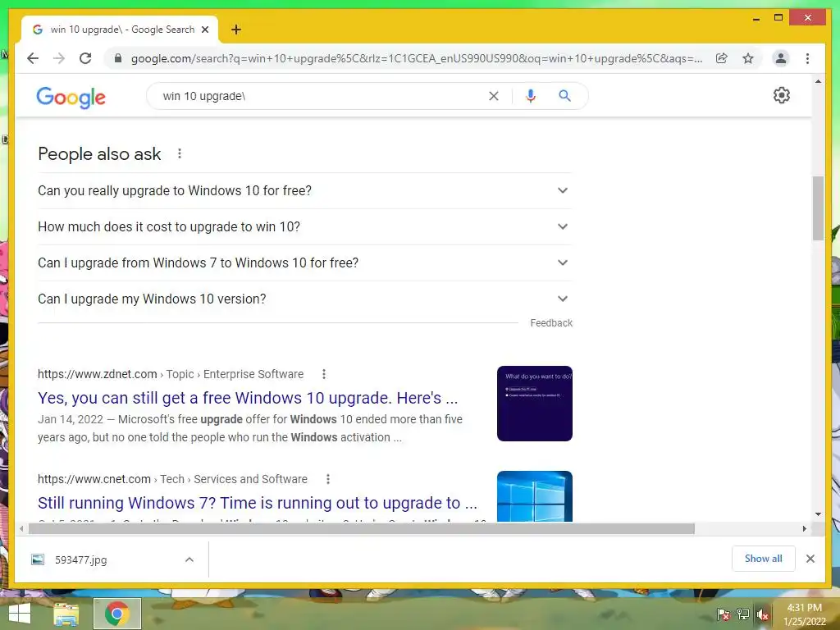This screenshot has width=840, height=630.
Task: Open Windows Start button
Action: [20, 614]
